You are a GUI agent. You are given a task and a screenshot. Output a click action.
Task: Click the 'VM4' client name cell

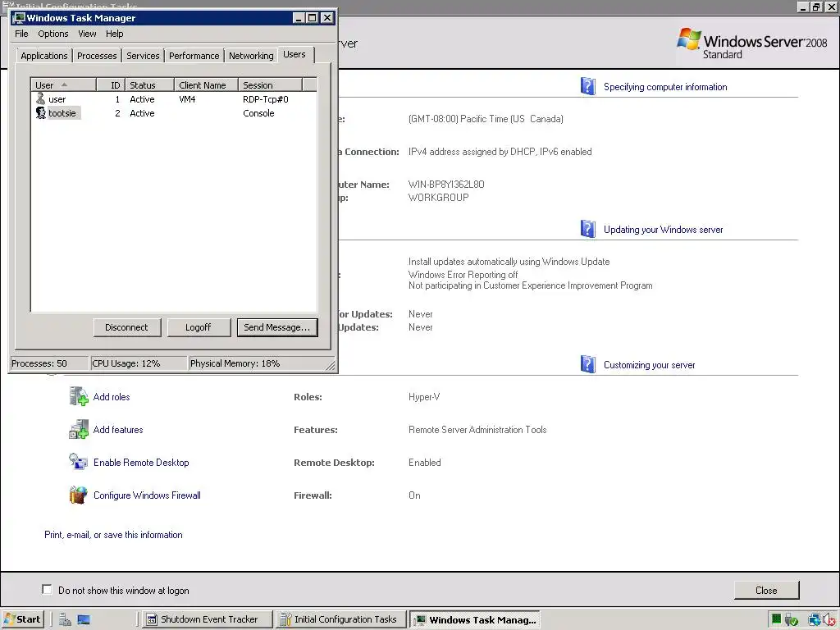[188, 99]
